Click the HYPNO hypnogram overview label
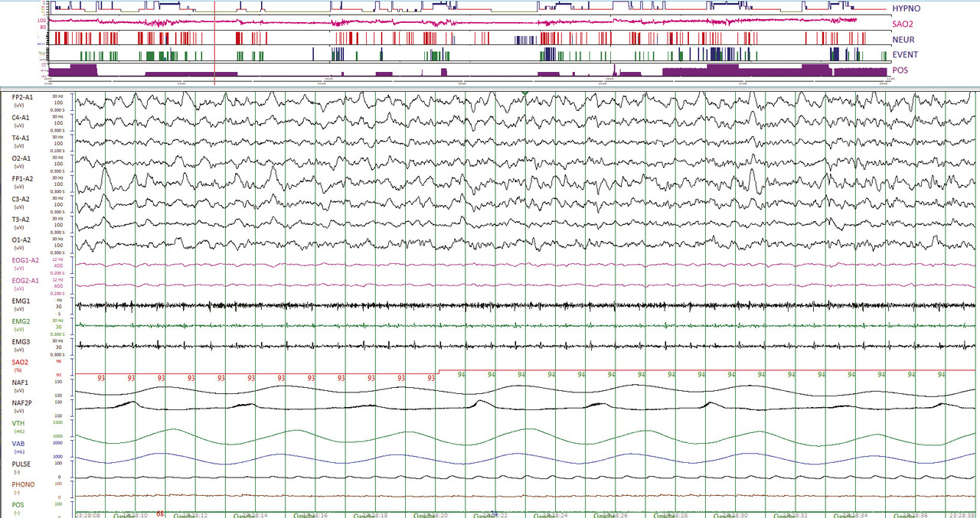The height and width of the screenshot is (518, 980). tap(906, 8)
